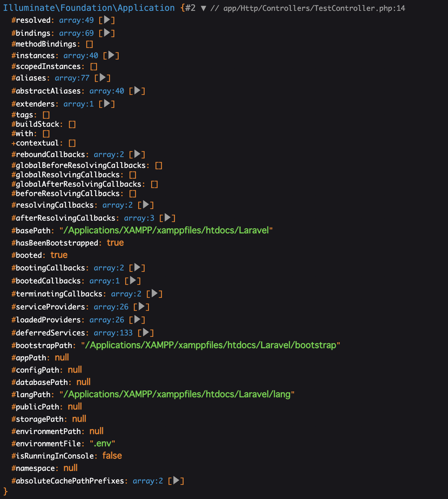The height and width of the screenshot is (499, 448).
Task: Click the #bootstrapPath string value
Action: click(x=211, y=345)
